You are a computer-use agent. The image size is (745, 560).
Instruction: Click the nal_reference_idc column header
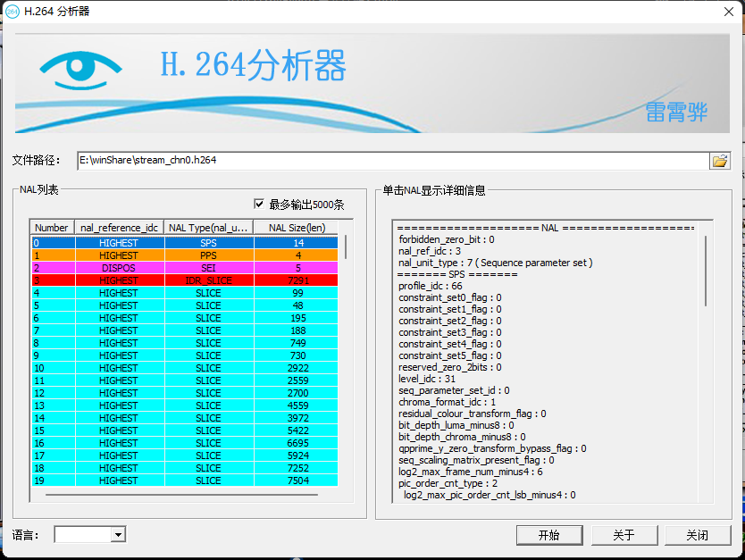[118, 227]
